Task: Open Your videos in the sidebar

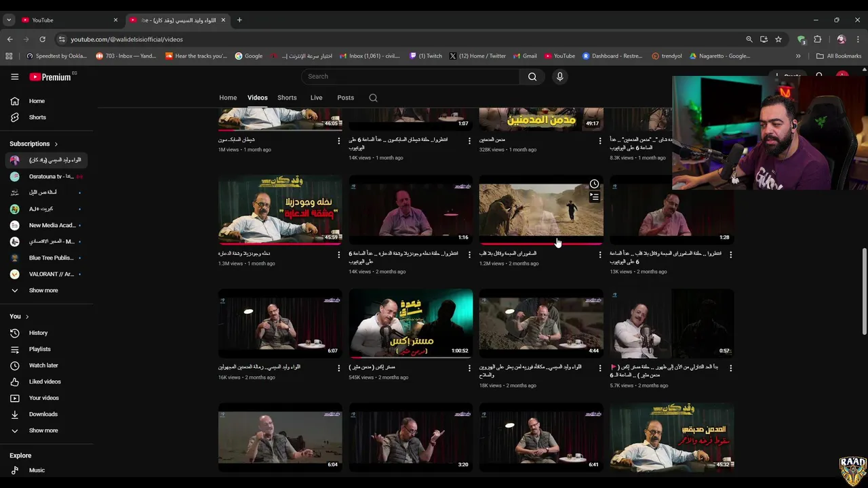Action: (47, 398)
